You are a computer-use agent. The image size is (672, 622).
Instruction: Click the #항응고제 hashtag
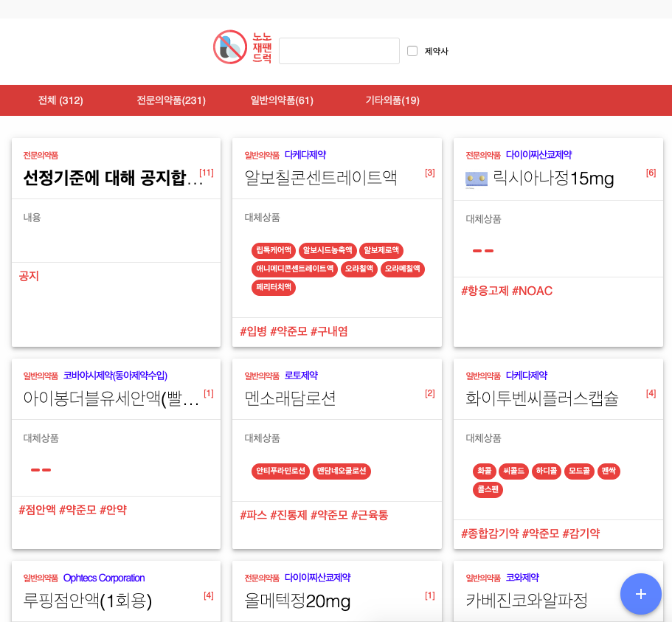coord(485,291)
